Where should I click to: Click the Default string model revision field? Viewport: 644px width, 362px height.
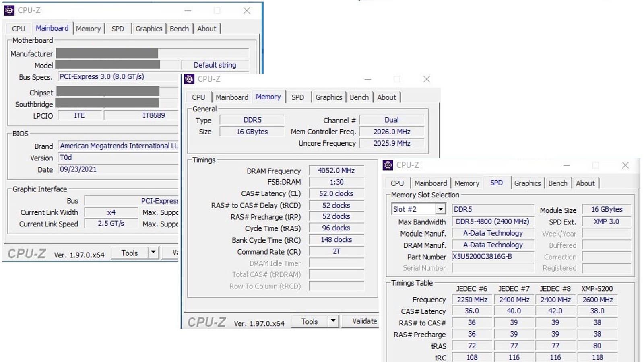point(215,65)
